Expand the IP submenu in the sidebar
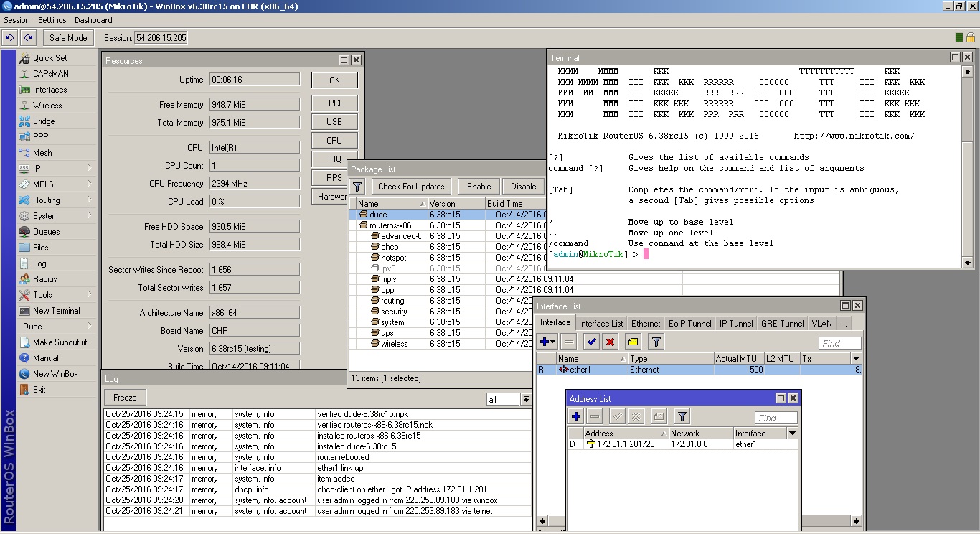Viewport: 980px width, 534px height. (89, 169)
